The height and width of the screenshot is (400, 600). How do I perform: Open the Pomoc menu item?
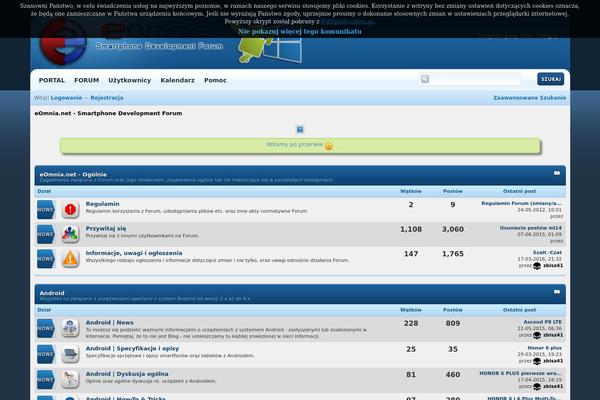click(x=215, y=80)
